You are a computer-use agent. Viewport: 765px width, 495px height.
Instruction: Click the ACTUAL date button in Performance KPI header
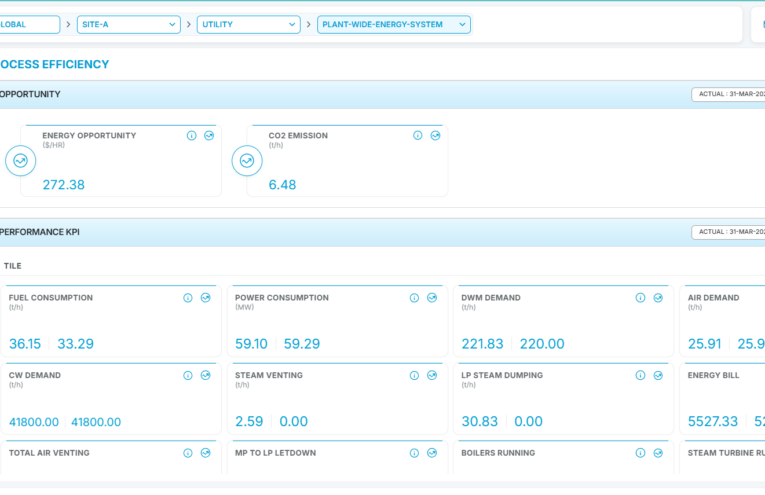coord(728,232)
